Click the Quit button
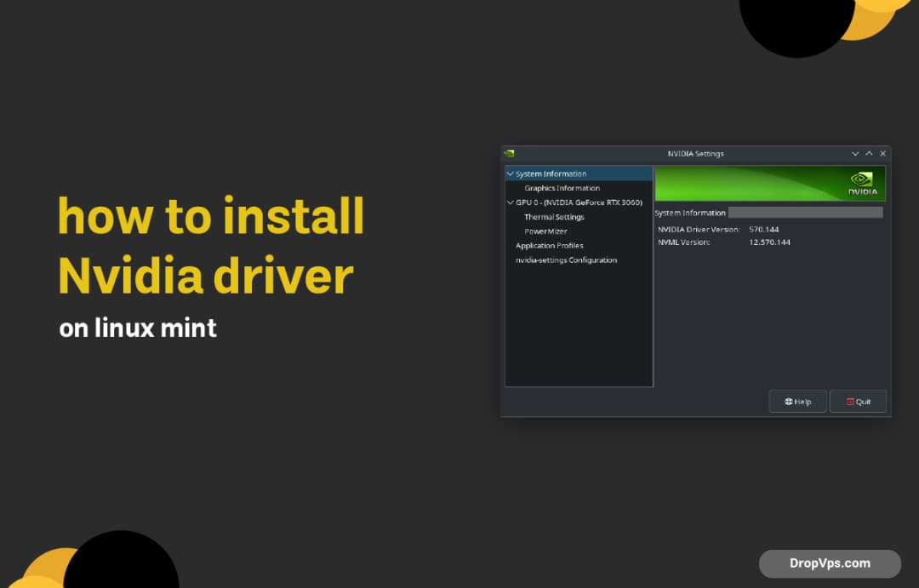The image size is (919, 588). (x=858, y=401)
